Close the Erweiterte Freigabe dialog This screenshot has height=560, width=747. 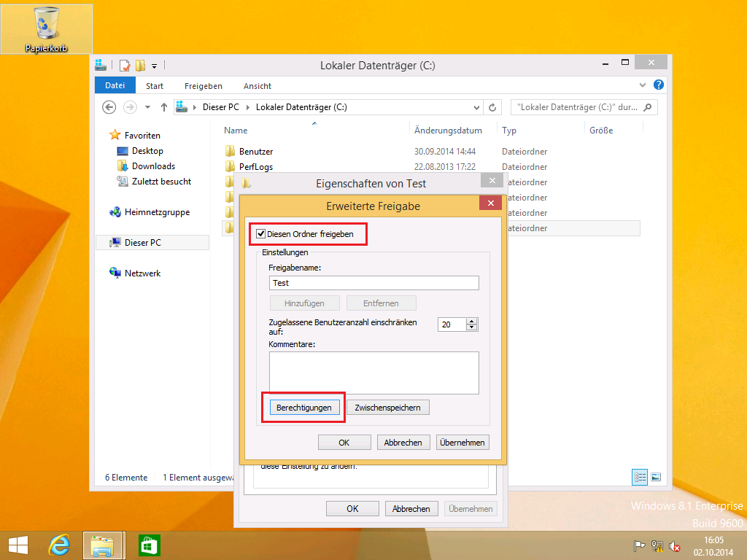click(x=491, y=203)
